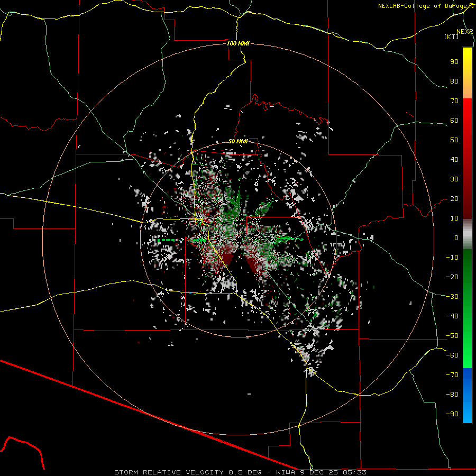
Task: Click the -60 value on the velocity scale
Action: [452, 355]
